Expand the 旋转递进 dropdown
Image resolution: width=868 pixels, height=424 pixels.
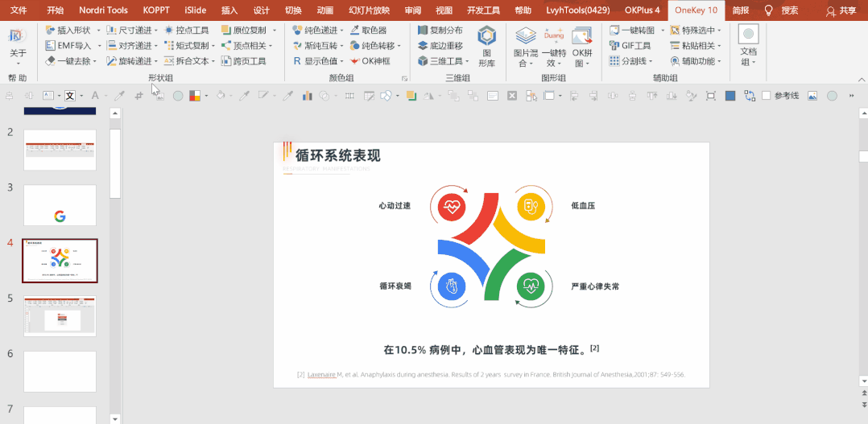(x=156, y=61)
